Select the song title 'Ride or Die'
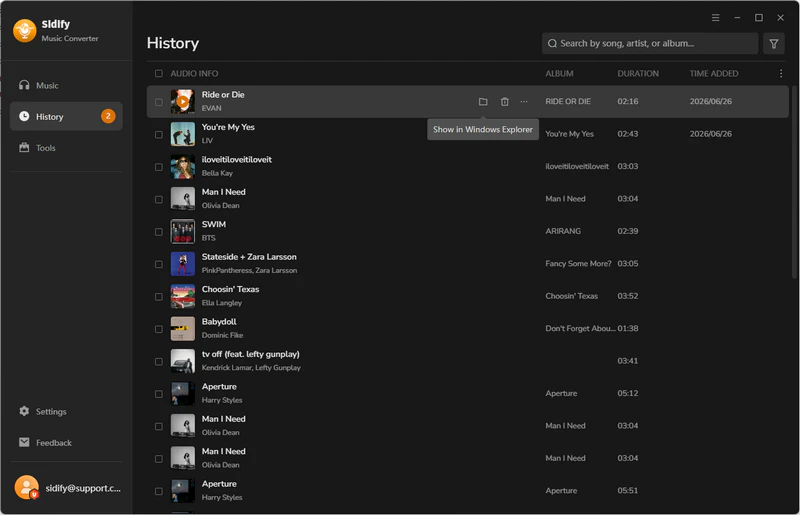This screenshot has height=515, width=800. [x=223, y=94]
